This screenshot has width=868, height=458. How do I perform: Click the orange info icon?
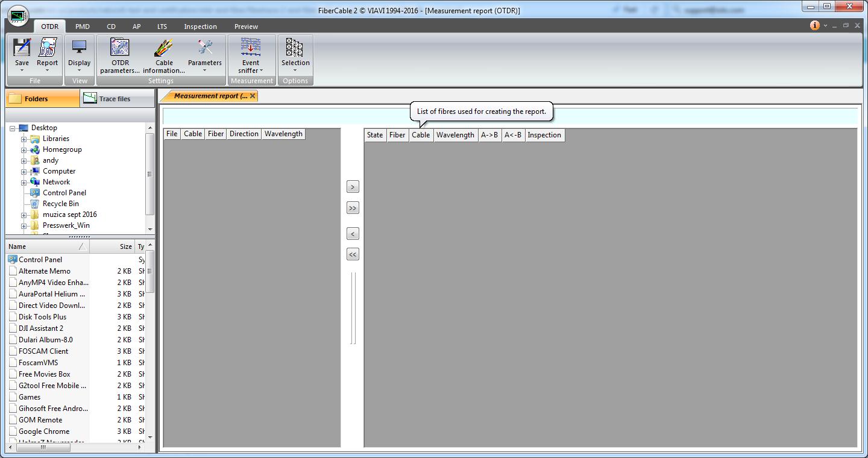[x=815, y=25]
